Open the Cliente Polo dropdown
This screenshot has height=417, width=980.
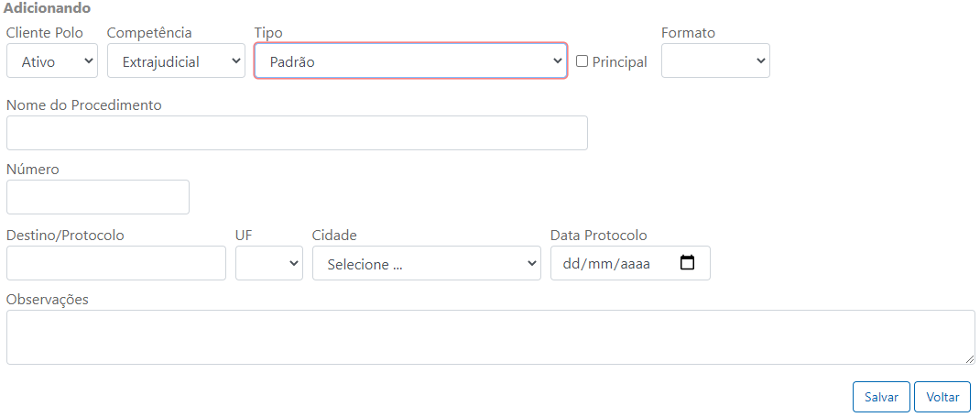(52, 60)
